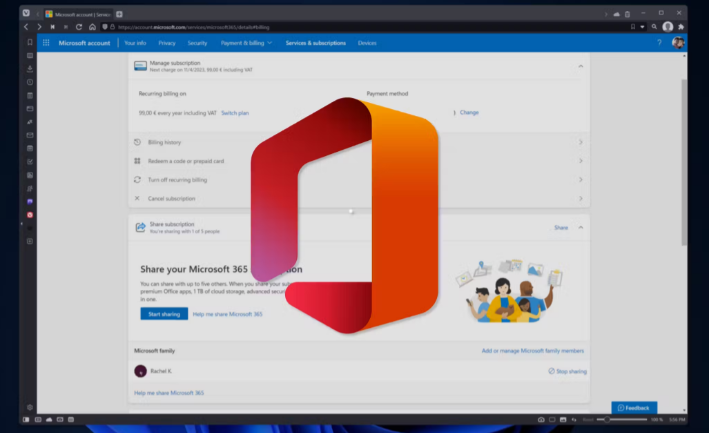Expand Payment & billing dropdown menu
Viewport: 709px width, 433px height.
click(246, 43)
